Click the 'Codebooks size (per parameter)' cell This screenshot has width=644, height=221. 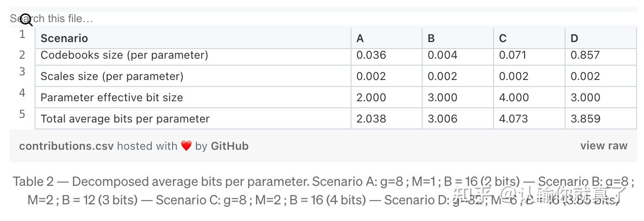pyautogui.click(x=124, y=55)
